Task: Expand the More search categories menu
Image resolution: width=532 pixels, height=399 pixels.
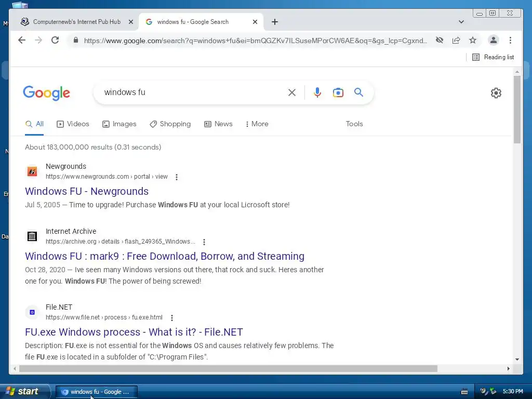Action: tap(257, 124)
